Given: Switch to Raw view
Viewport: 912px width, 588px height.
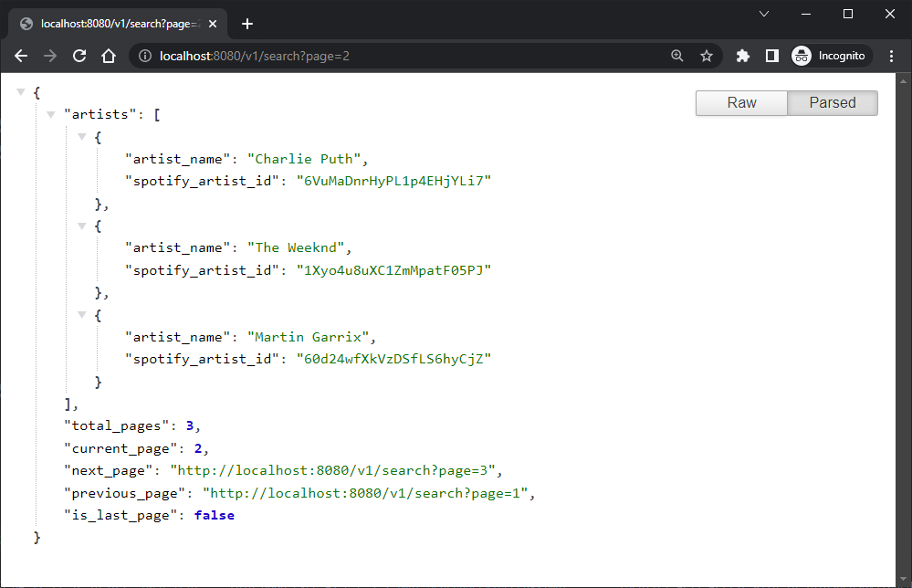Looking at the screenshot, I should click(x=740, y=102).
